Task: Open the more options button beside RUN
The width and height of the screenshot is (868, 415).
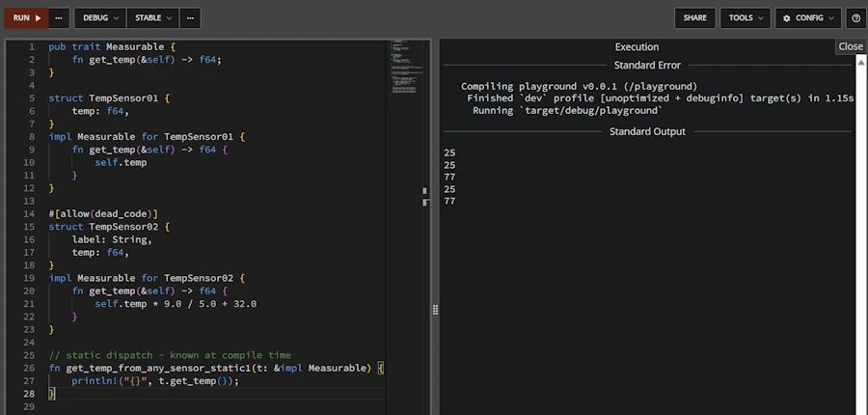Action: click(x=59, y=17)
